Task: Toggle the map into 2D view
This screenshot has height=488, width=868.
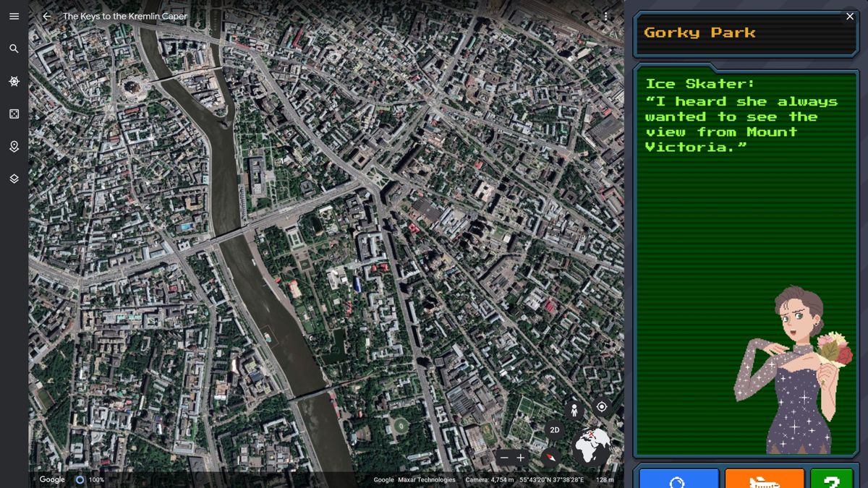Action: pos(556,429)
